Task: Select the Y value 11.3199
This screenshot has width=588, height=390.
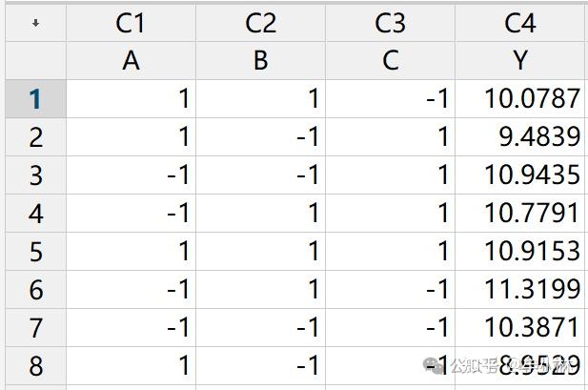Action: click(520, 290)
